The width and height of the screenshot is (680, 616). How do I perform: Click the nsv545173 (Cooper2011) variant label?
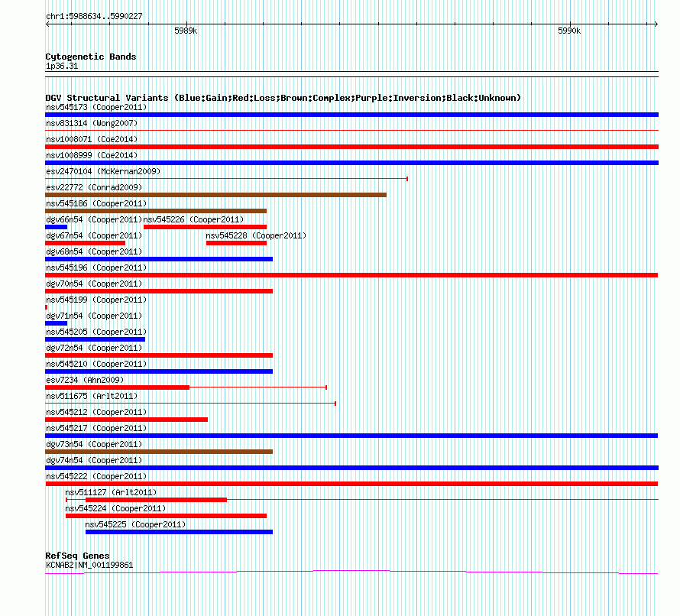coord(96,107)
